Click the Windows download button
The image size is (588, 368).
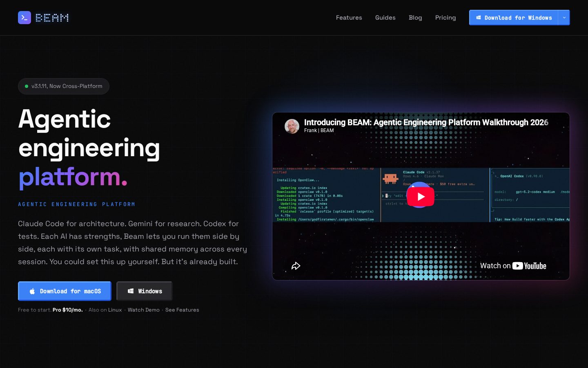click(x=145, y=291)
